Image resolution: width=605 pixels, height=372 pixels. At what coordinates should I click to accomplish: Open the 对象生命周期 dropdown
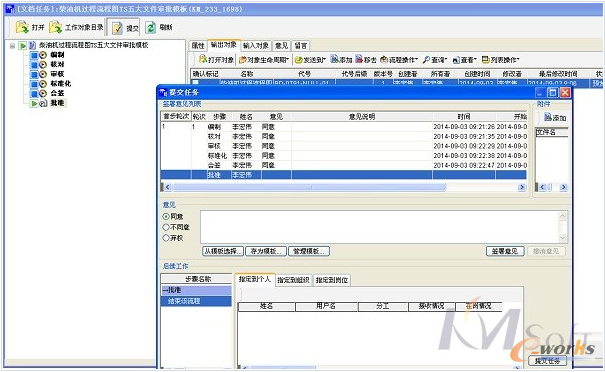(264, 59)
